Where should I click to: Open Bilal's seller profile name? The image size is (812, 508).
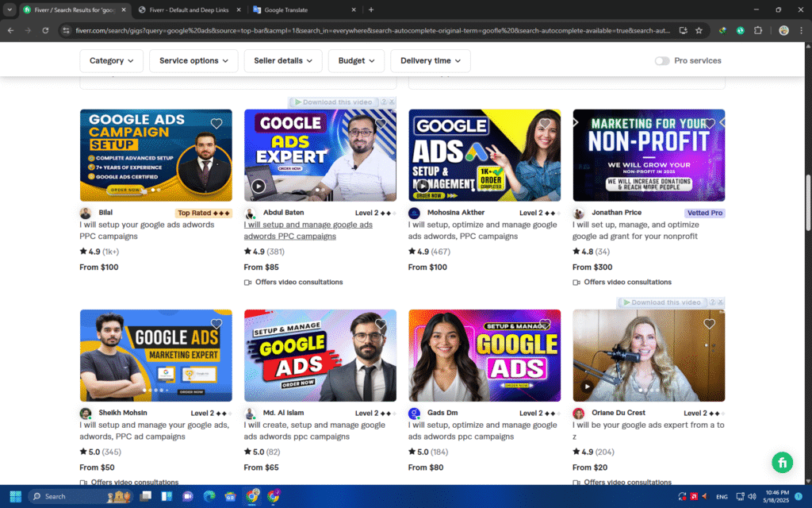[105, 213]
